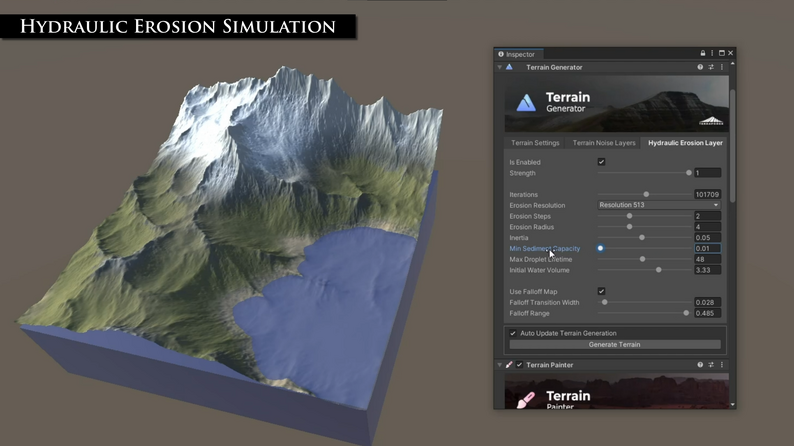Open the Inspector panel kebab menu
The height and width of the screenshot is (446, 794).
coord(712,53)
